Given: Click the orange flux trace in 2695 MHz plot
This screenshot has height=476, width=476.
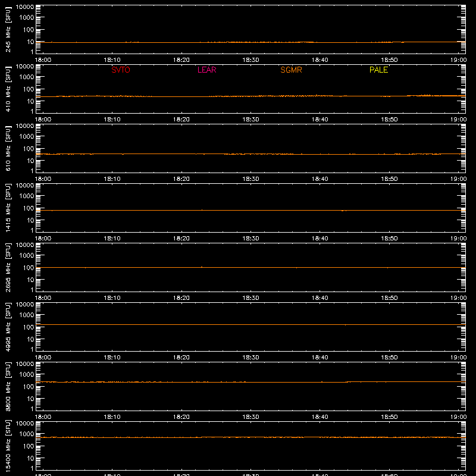Looking at the screenshot, I should point(250,267).
